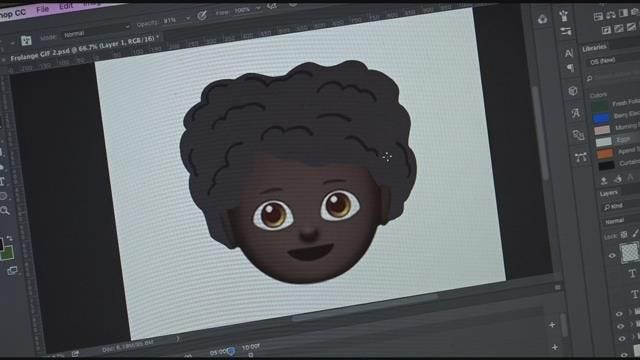Toggle Lock image pixels brush icon
Image resolution: width=640 pixels, height=360 pixels.
coord(635,233)
